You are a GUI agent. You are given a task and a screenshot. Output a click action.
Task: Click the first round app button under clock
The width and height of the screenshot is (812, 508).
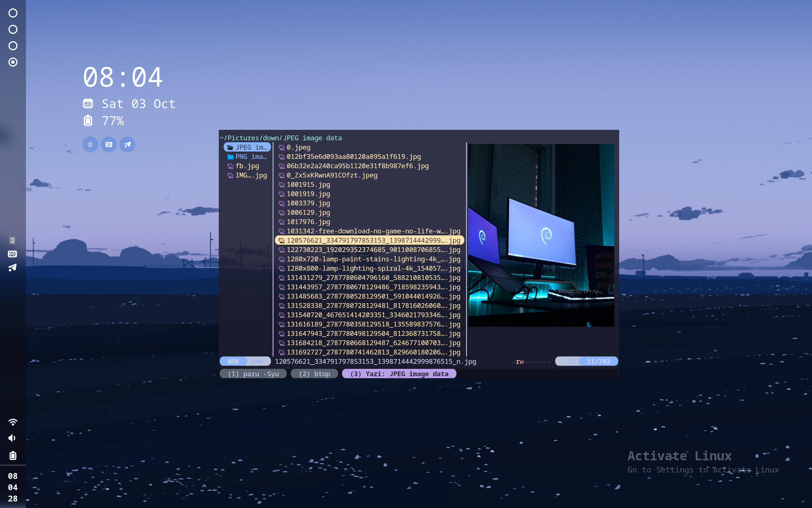click(x=90, y=144)
